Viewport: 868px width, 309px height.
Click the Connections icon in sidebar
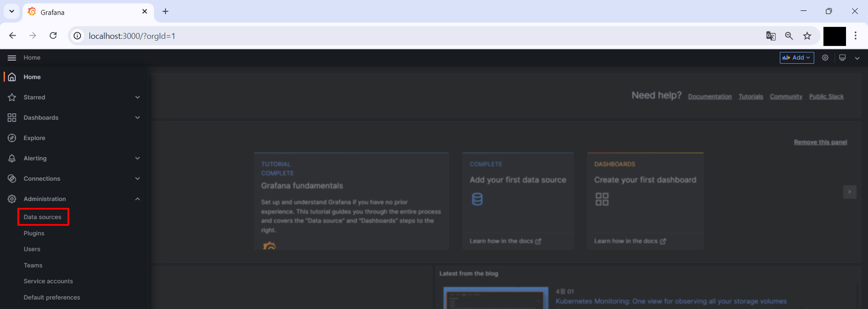coord(12,178)
